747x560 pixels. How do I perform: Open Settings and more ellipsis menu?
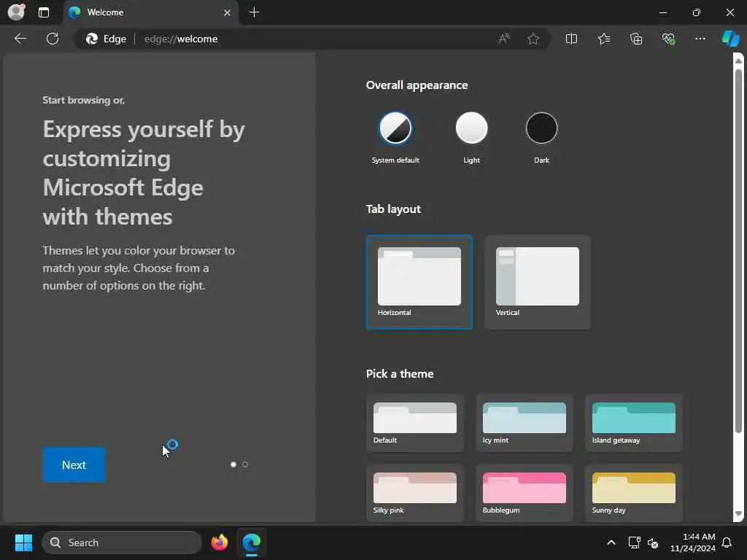[700, 39]
